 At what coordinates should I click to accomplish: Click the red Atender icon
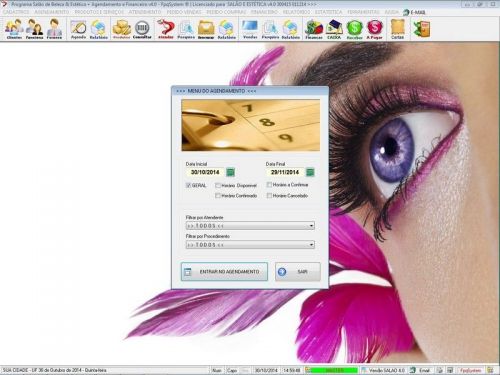click(166, 29)
